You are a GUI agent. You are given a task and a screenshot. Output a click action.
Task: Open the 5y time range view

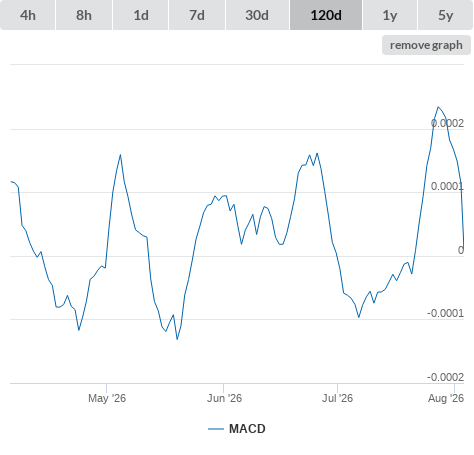[445, 15]
